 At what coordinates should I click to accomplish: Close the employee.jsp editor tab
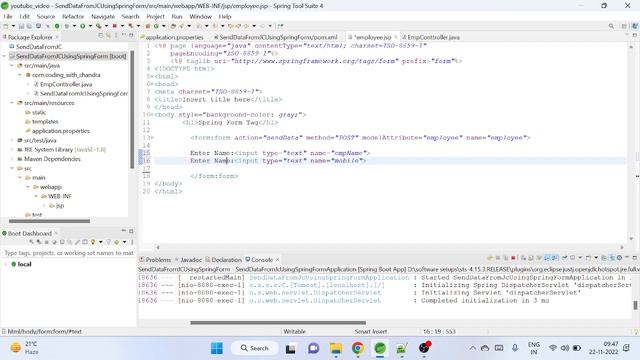(396, 37)
